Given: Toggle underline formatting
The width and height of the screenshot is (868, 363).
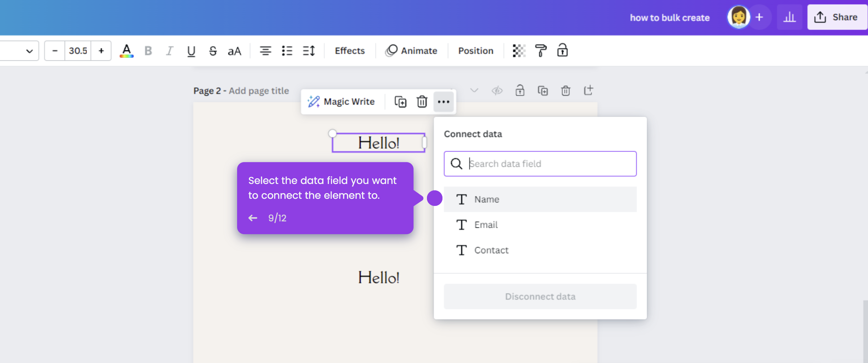Looking at the screenshot, I should (191, 51).
